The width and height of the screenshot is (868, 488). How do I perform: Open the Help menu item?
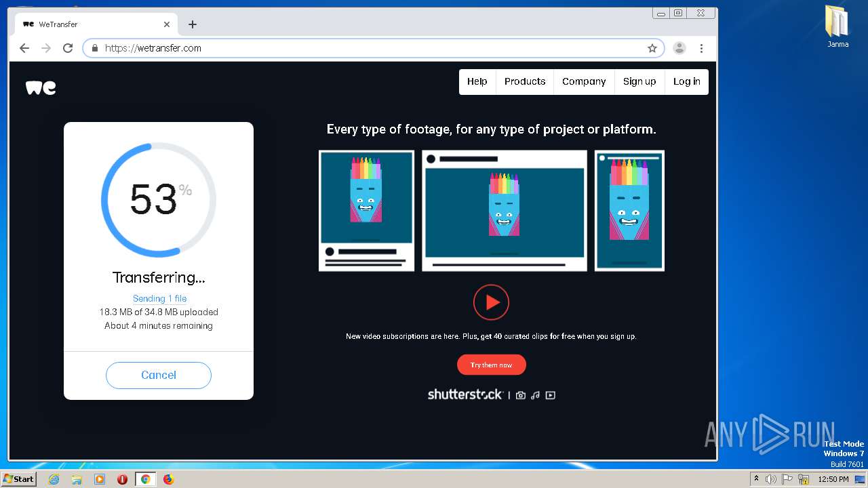[477, 81]
